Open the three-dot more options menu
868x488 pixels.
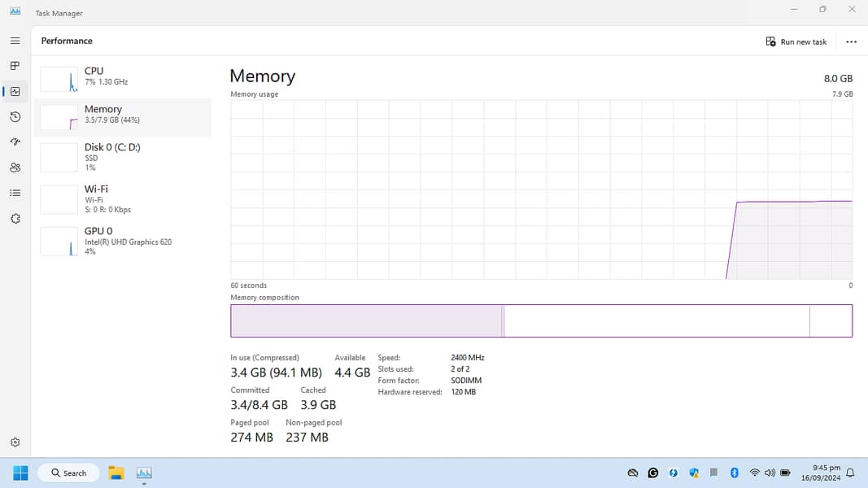point(851,41)
